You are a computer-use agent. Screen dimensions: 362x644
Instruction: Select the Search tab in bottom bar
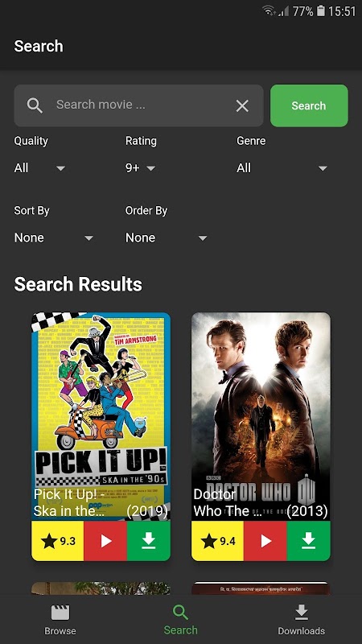[x=180, y=620]
